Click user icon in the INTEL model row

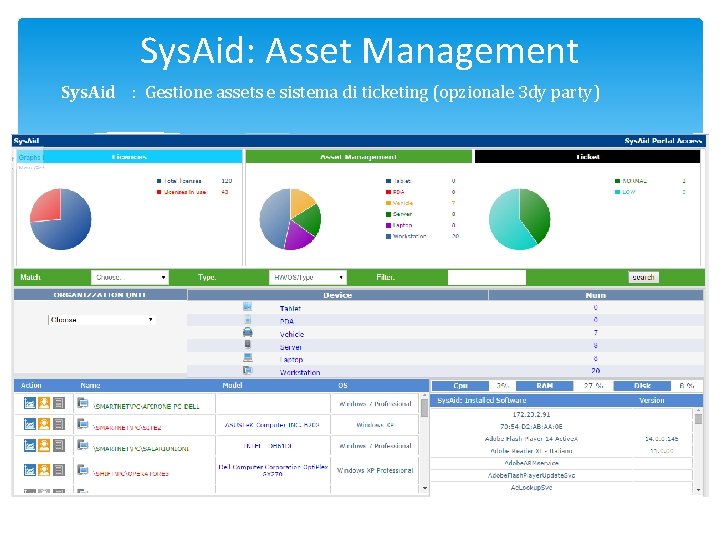click(44, 445)
